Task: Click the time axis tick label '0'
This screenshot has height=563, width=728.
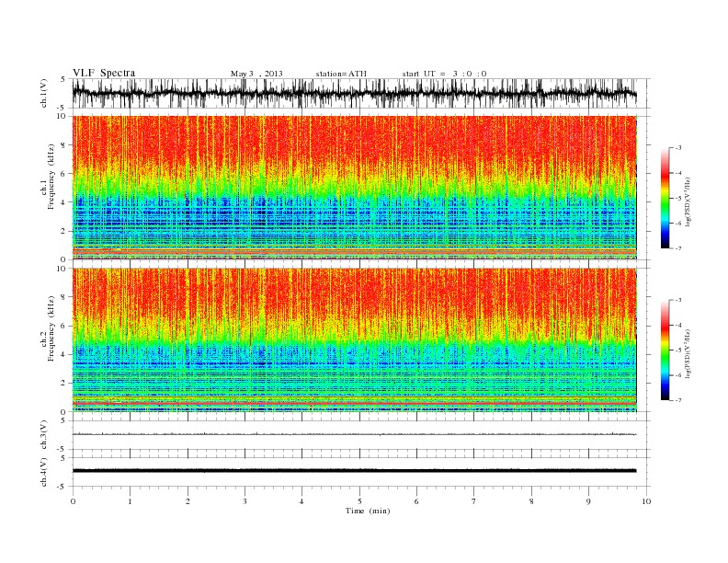Action: point(73,501)
